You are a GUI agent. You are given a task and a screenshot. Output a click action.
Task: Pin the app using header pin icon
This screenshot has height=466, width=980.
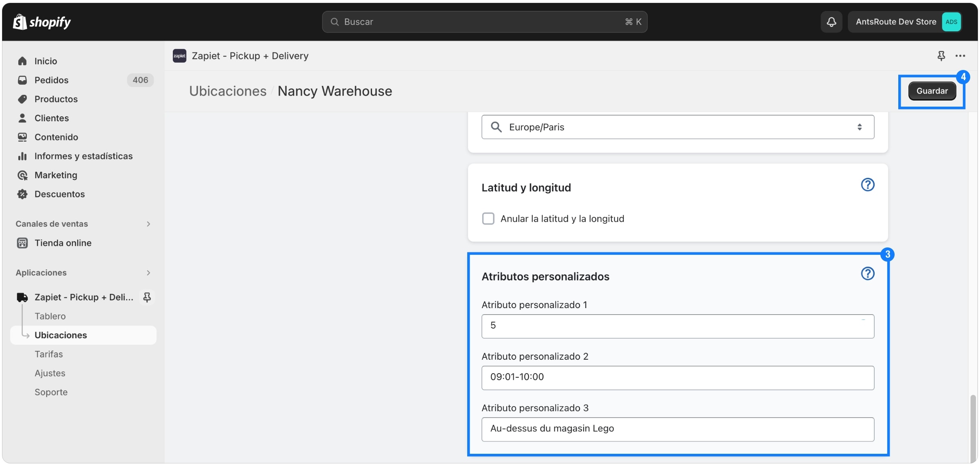(941, 56)
